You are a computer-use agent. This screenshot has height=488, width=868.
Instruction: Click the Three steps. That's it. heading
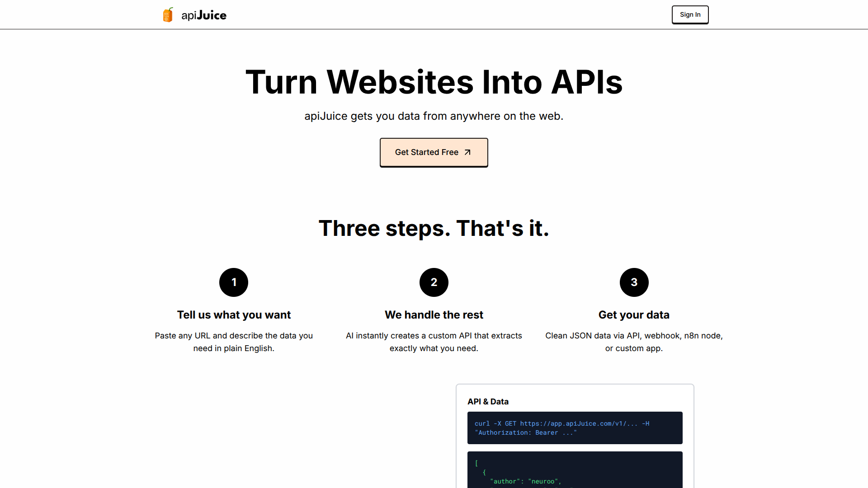click(434, 228)
